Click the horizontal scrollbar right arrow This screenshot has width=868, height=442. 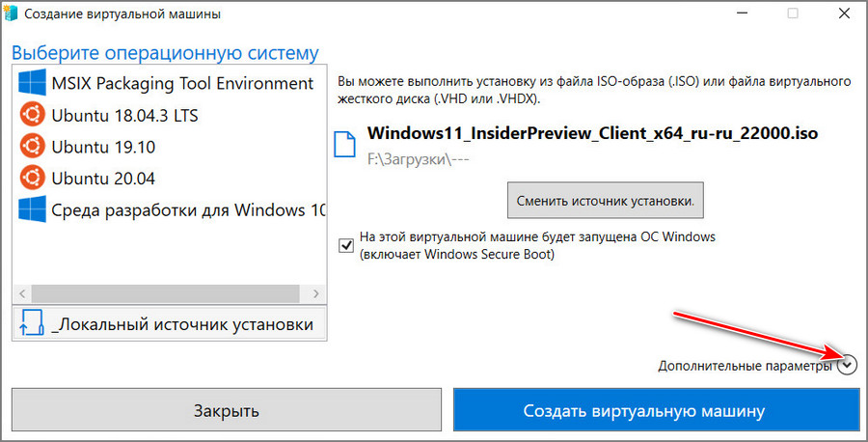(x=316, y=293)
